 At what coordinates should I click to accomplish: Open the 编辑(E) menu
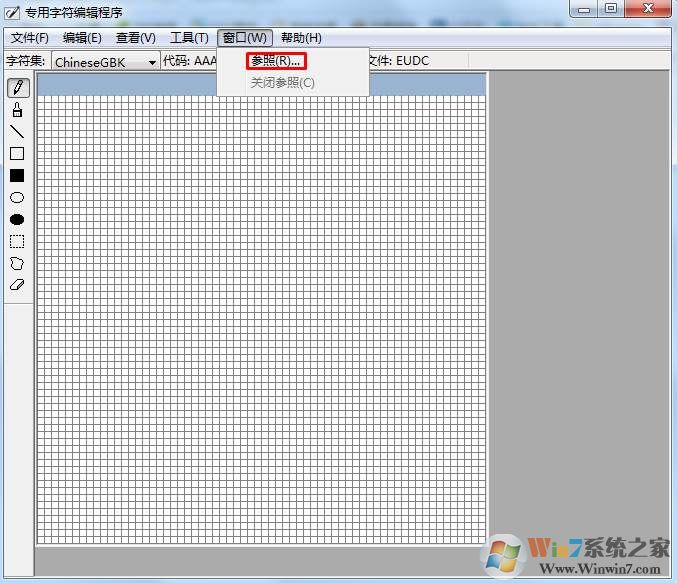pos(82,38)
